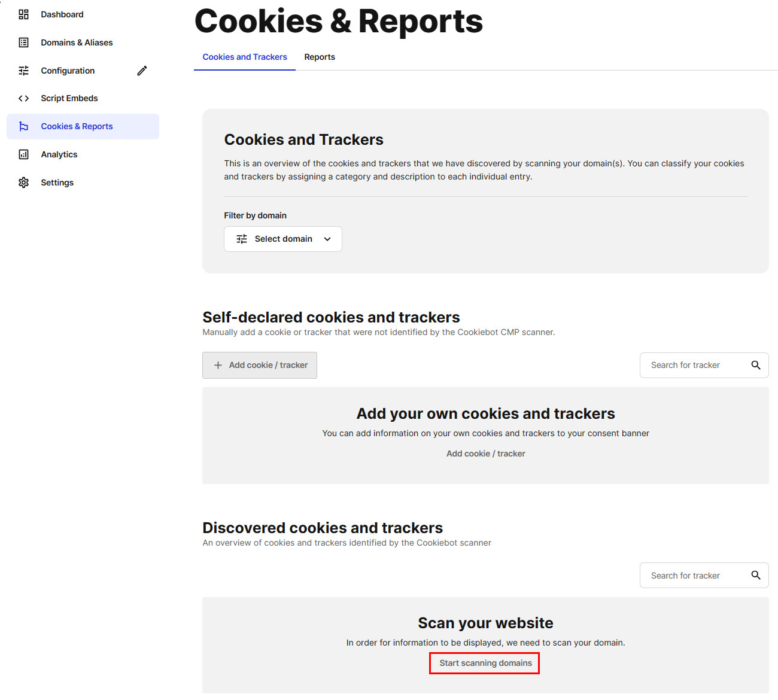Click the pencil edit icon beside Configuration
This screenshot has height=700, width=778.
click(142, 70)
